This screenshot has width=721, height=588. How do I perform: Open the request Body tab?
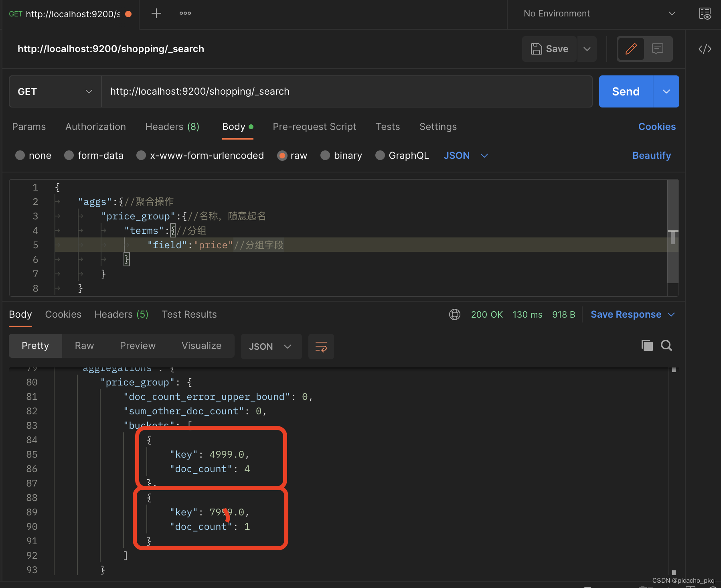[238, 127]
